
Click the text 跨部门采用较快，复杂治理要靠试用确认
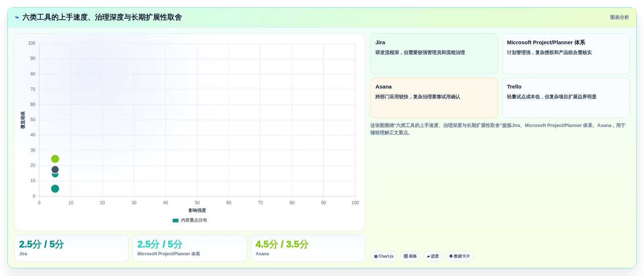[418, 97]
